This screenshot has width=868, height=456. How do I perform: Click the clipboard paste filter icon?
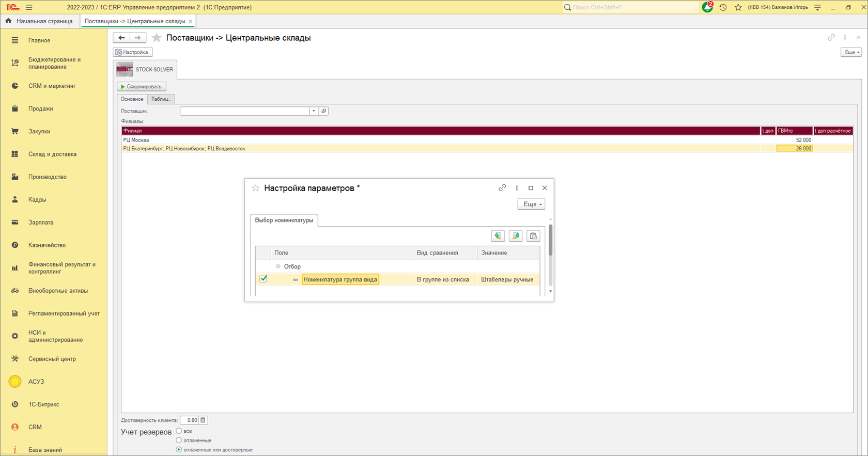[x=533, y=236]
